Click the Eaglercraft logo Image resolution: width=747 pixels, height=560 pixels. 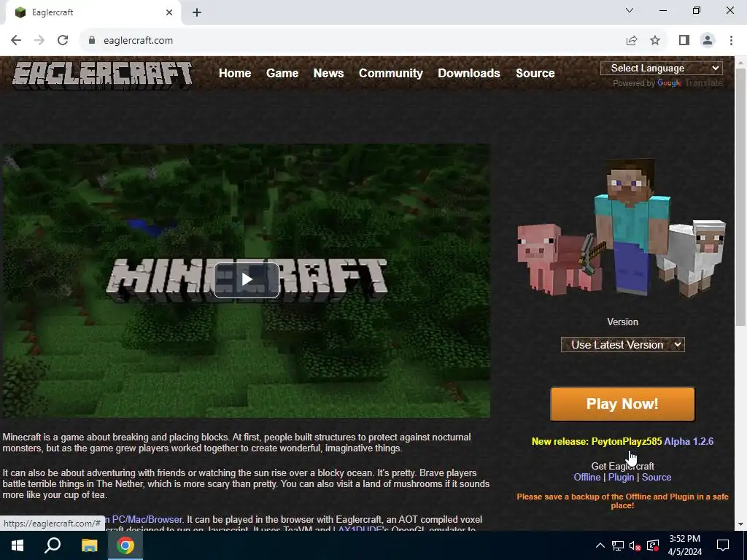click(x=102, y=75)
